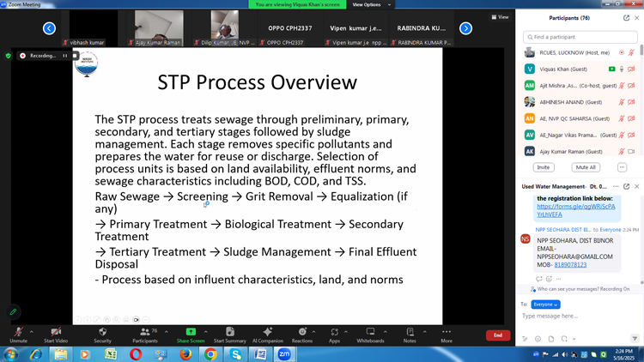
Task: Click the Find a participant search field
Action: tap(580, 37)
